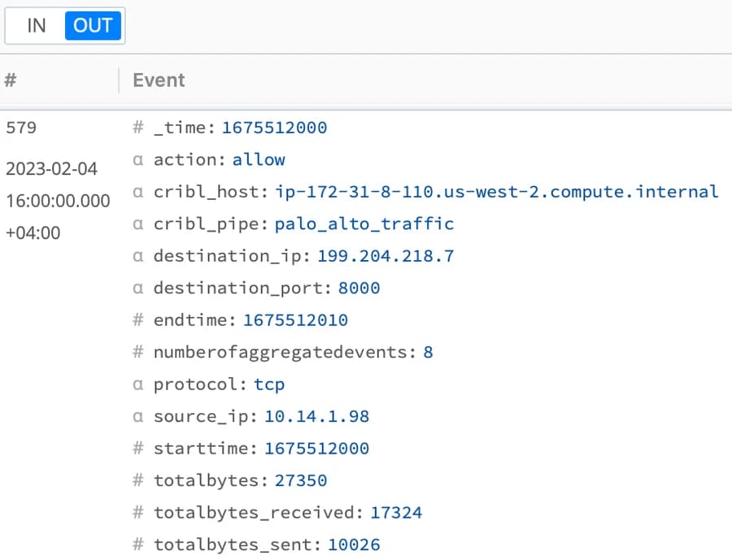Click the destination_ip value 199.204.218.7
The height and width of the screenshot is (560, 732).
coord(386,256)
